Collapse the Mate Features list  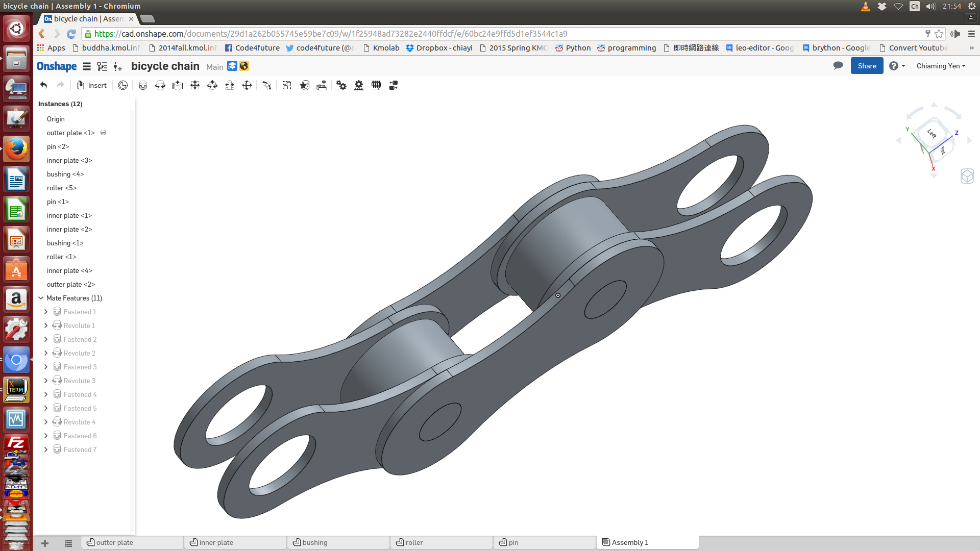41,298
